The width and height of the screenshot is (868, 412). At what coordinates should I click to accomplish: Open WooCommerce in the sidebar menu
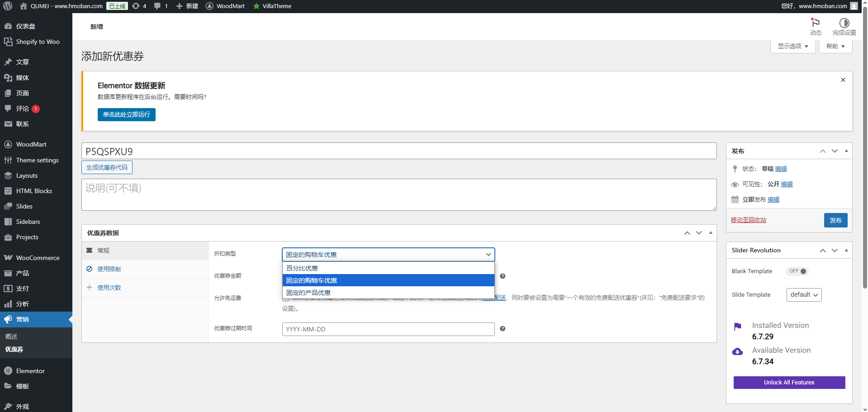click(38, 258)
